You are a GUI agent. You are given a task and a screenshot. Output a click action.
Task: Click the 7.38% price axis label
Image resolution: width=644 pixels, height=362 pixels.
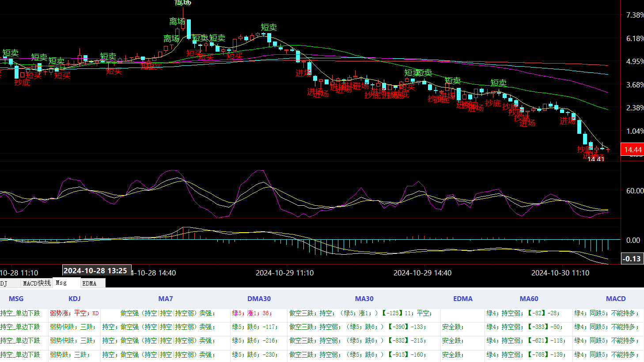point(635,15)
